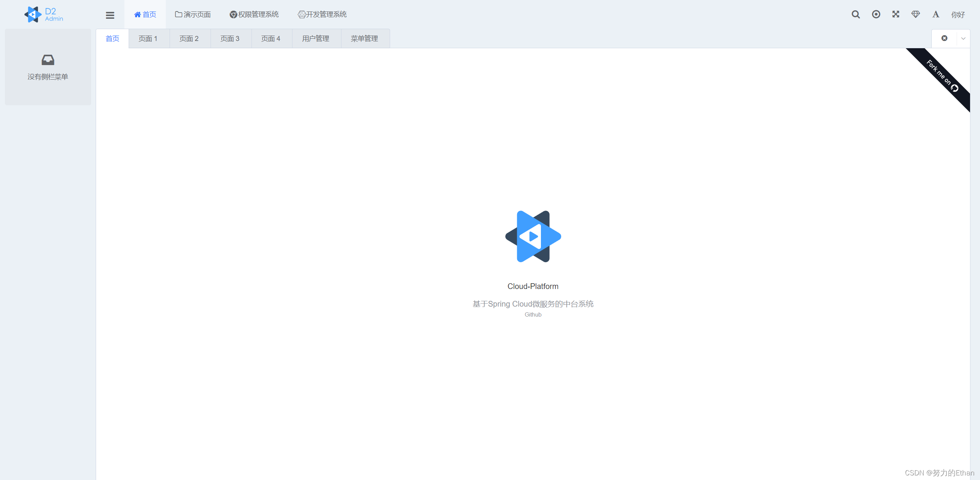Click the log record dot-circle icon
The image size is (980, 480).
tap(876, 15)
